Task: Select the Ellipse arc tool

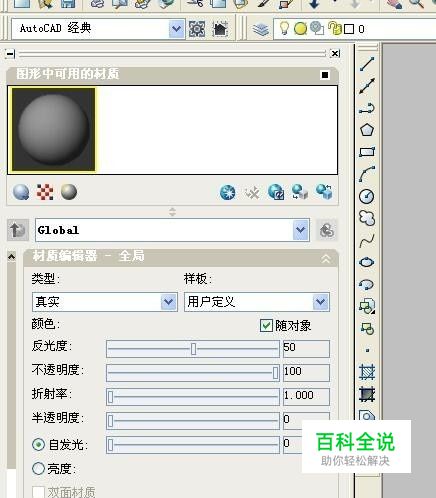Action: click(367, 284)
